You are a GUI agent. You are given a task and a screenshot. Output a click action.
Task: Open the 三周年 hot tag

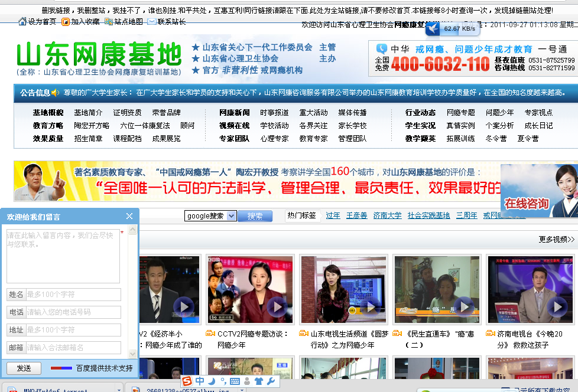[467, 215]
